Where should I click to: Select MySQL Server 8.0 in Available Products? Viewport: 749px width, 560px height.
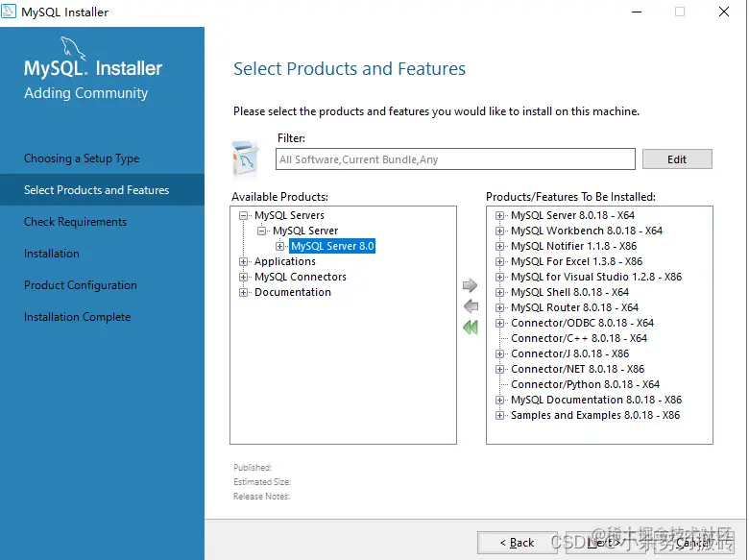click(x=332, y=246)
